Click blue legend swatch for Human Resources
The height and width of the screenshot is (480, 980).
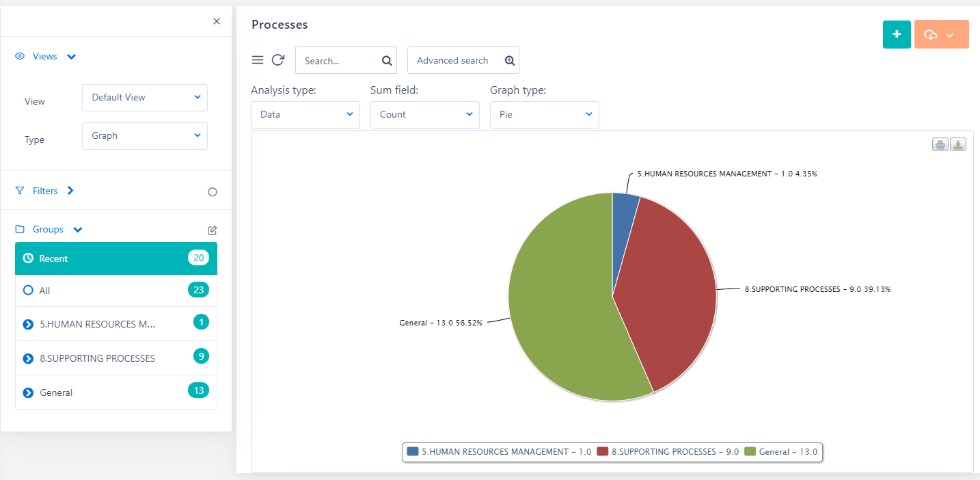(x=413, y=451)
